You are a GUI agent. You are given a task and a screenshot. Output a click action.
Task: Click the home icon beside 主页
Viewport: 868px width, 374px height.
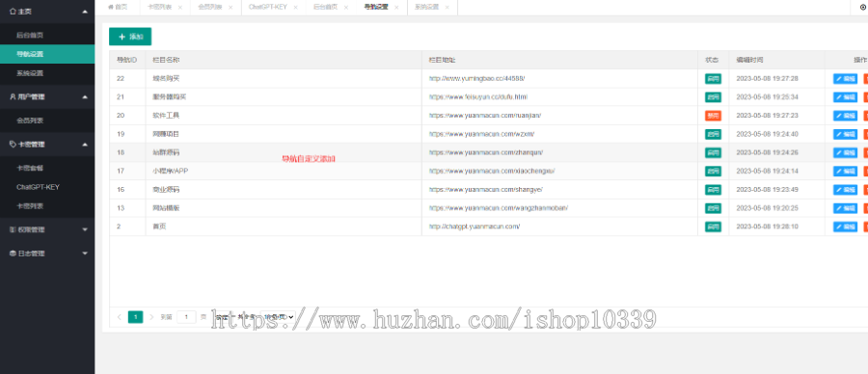point(13,12)
